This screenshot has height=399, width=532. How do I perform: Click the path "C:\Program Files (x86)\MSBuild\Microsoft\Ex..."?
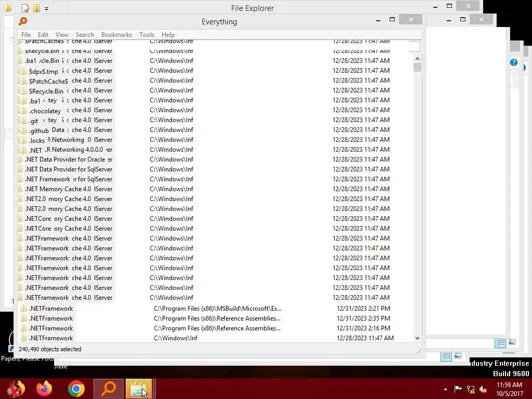(218, 309)
